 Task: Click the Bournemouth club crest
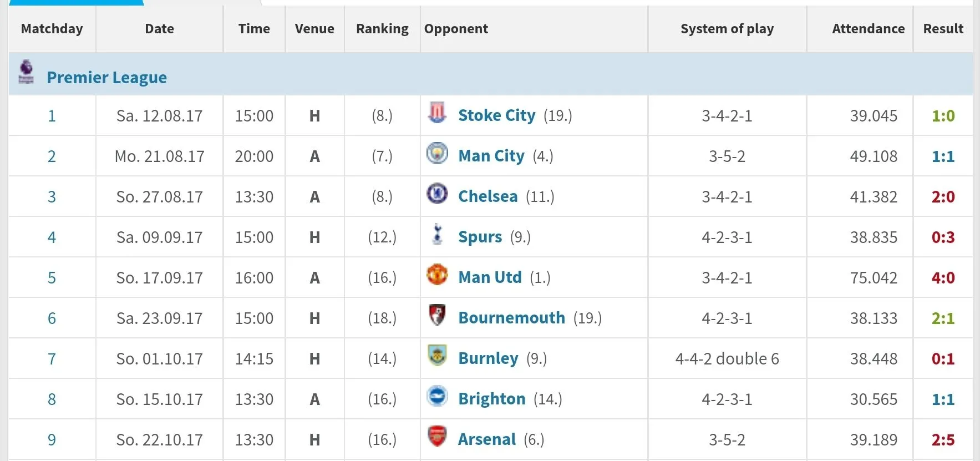click(437, 315)
